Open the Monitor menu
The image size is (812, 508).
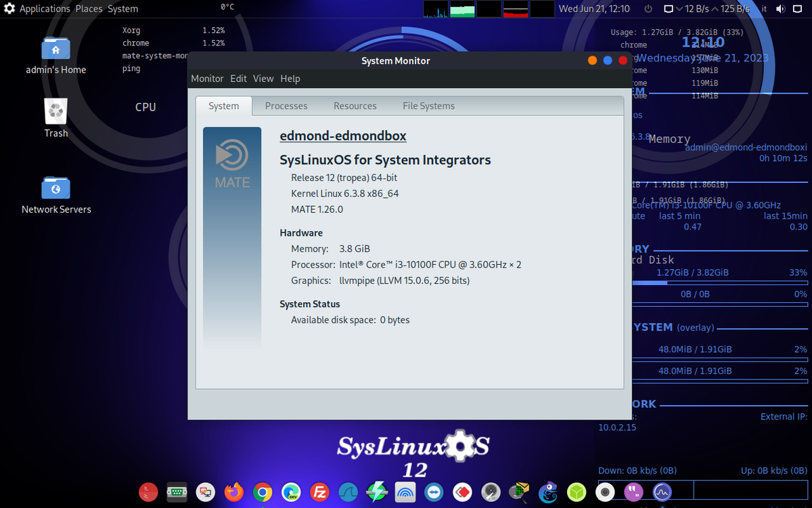tap(207, 79)
